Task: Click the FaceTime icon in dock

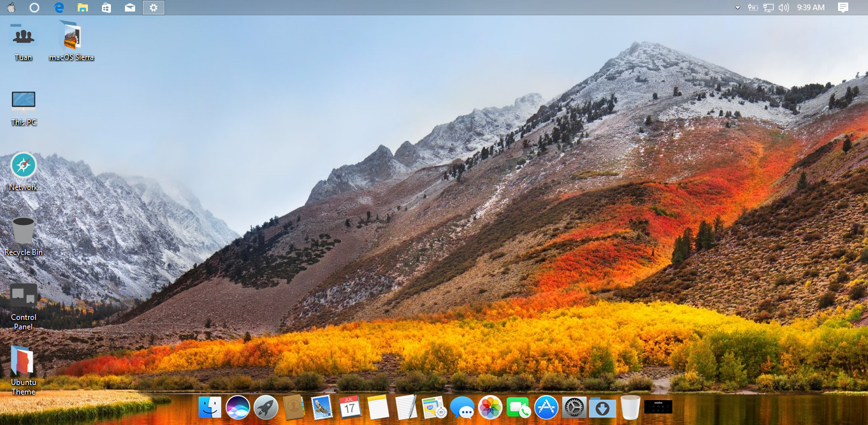Action: 518,407
